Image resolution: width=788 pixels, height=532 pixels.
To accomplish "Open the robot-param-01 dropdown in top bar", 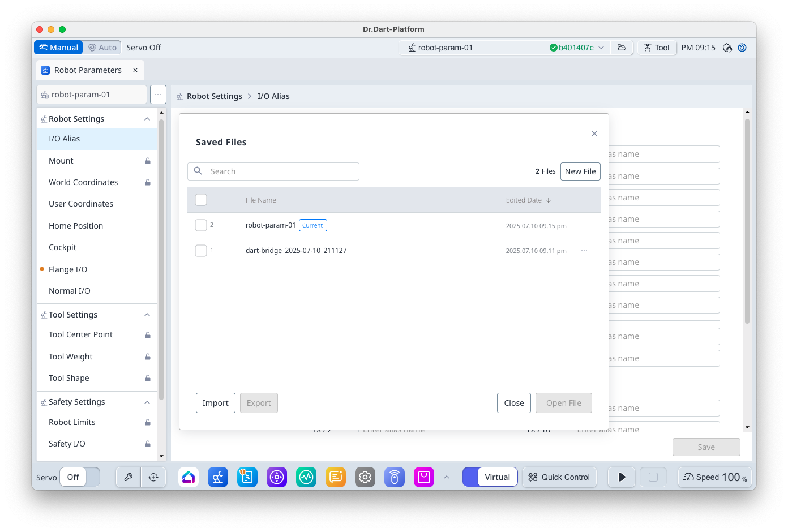I will [601, 48].
